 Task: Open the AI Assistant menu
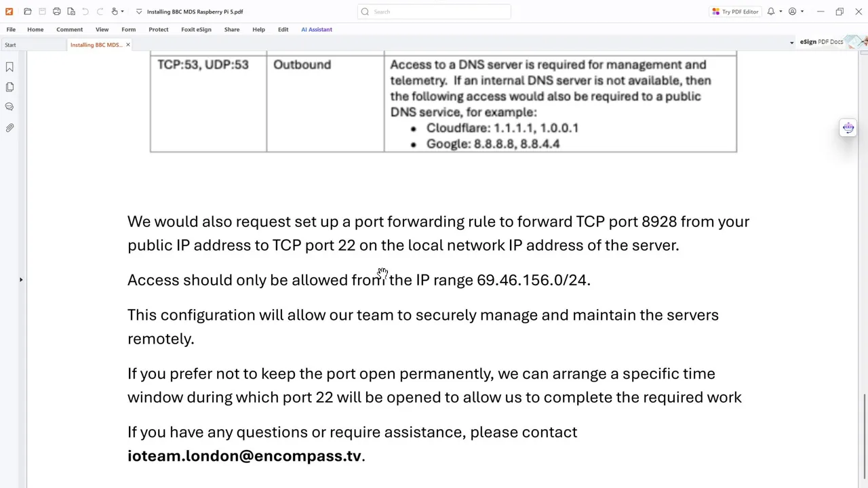[x=317, y=29]
